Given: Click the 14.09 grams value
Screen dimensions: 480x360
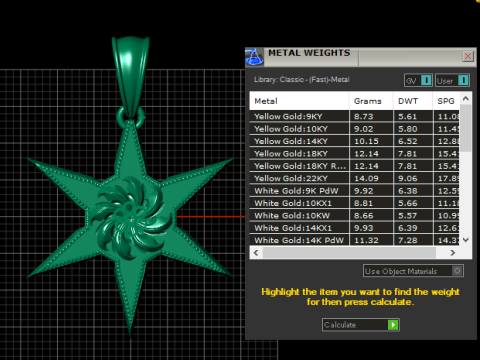Looking at the screenshot, I should (x=366, y=178).
